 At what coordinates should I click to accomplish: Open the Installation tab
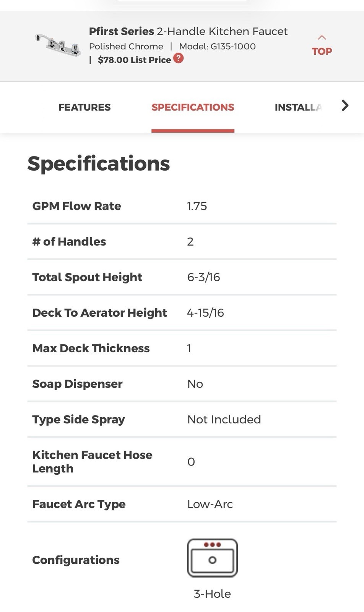pyautogui.click(x=298, y=107)
